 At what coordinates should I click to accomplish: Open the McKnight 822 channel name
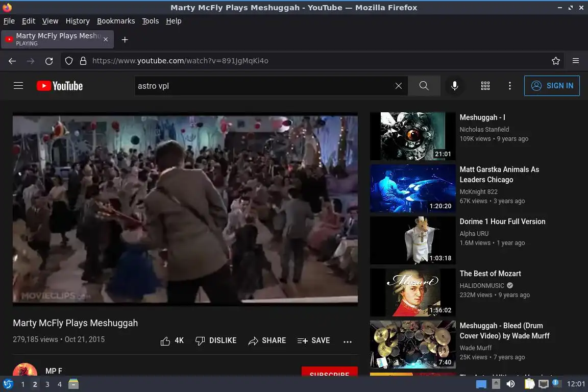tap(478, 192)
